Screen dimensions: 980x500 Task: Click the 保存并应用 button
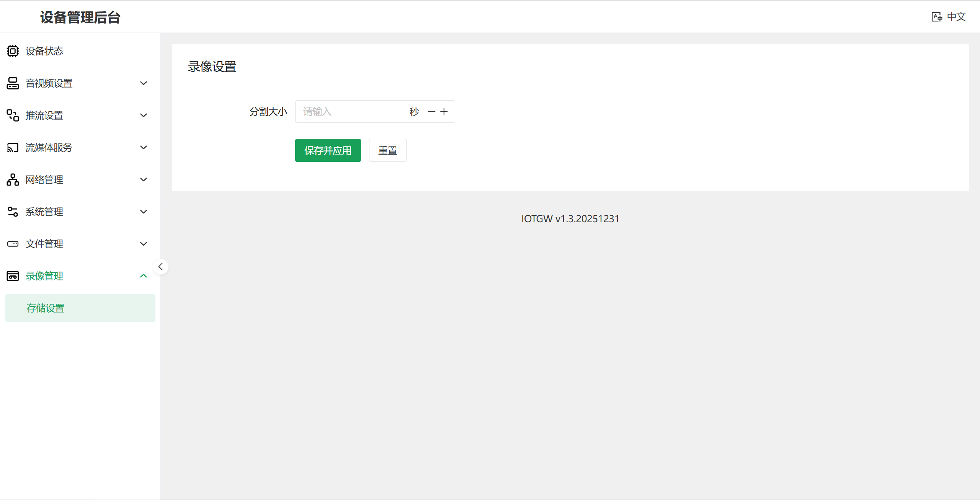tap(328, 150)
